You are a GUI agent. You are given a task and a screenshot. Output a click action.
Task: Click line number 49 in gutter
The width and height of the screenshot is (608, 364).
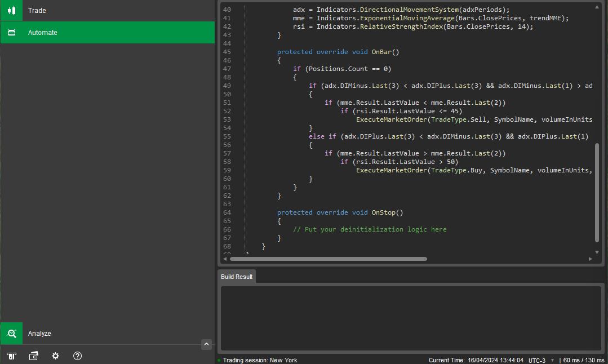click(227, 86)
